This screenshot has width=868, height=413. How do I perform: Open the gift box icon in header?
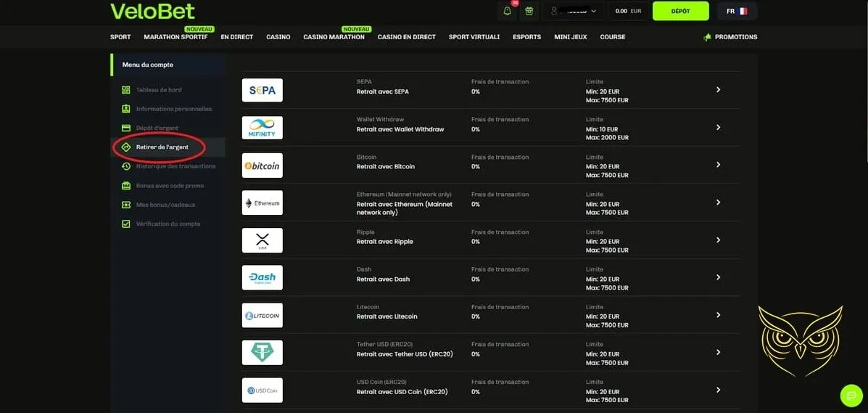[529, 11]
